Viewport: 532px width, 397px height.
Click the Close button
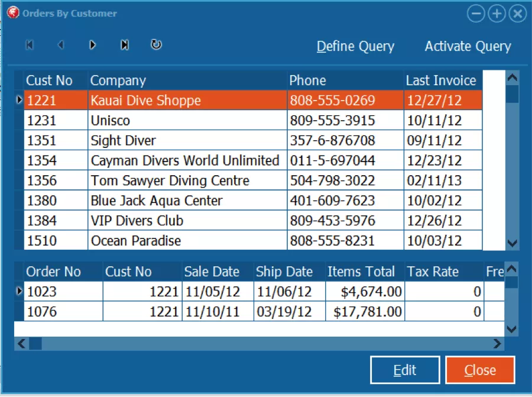(480, 370)
